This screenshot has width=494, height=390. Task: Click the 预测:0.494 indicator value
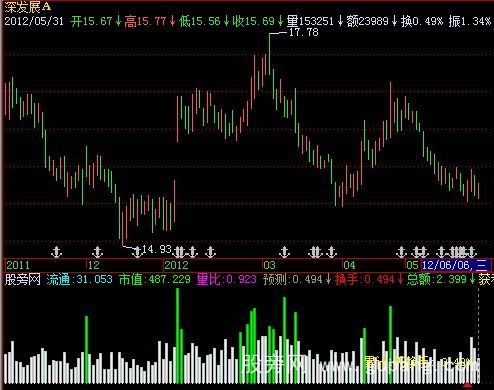293,279
